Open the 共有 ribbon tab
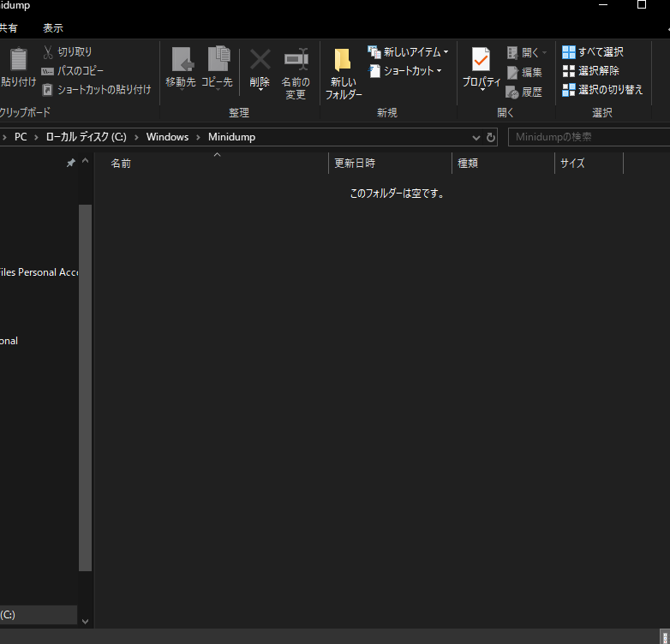 point(9,28)
